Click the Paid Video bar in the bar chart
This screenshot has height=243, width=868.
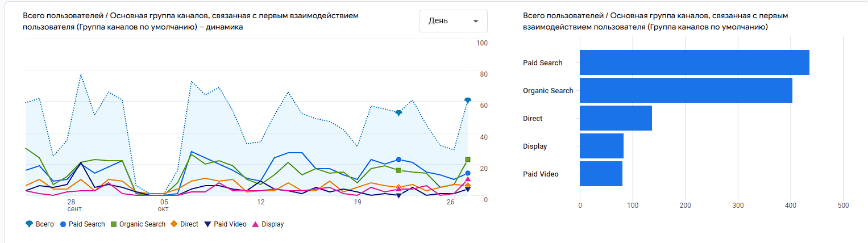pos(601,174)
